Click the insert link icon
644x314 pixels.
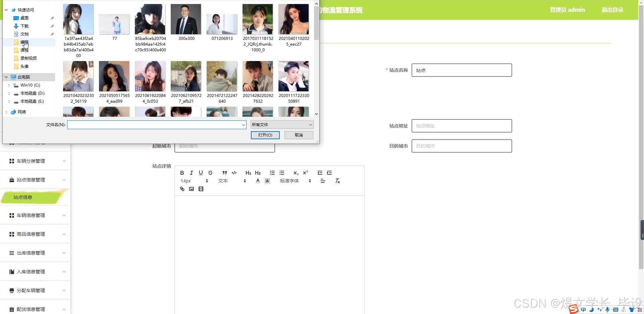[182, 189]
